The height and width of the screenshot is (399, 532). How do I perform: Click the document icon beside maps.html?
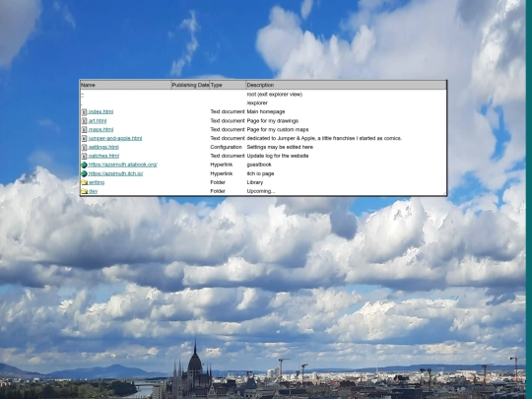click(x=85, y=130)
